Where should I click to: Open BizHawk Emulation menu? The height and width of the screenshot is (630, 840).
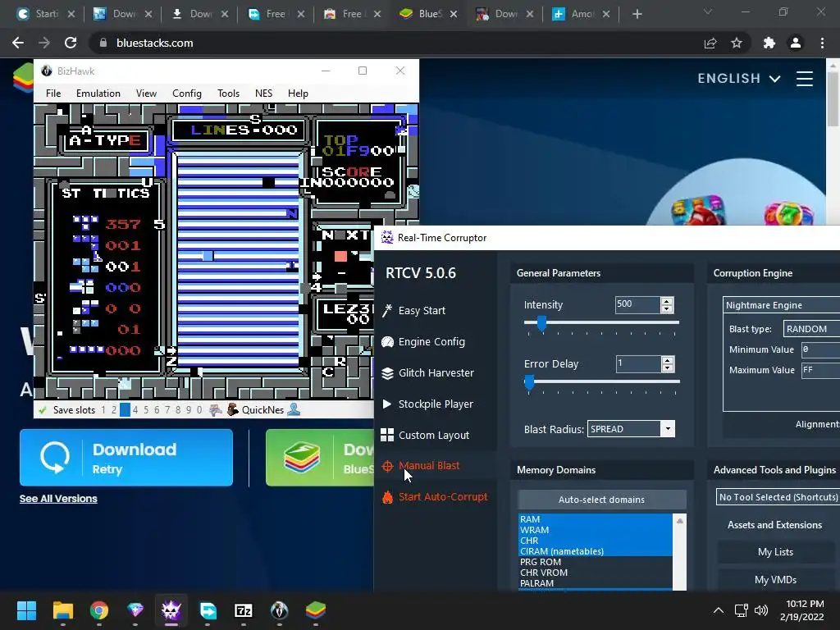click(x=98, y=94)
